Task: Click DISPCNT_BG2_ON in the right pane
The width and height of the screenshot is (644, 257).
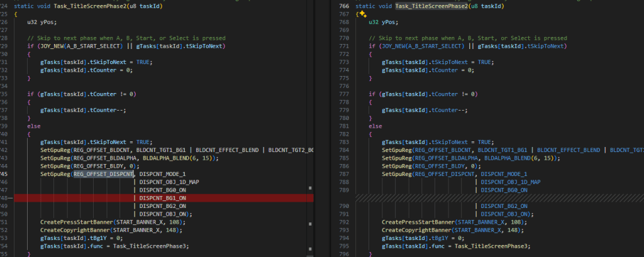Action: coord(504,206)
